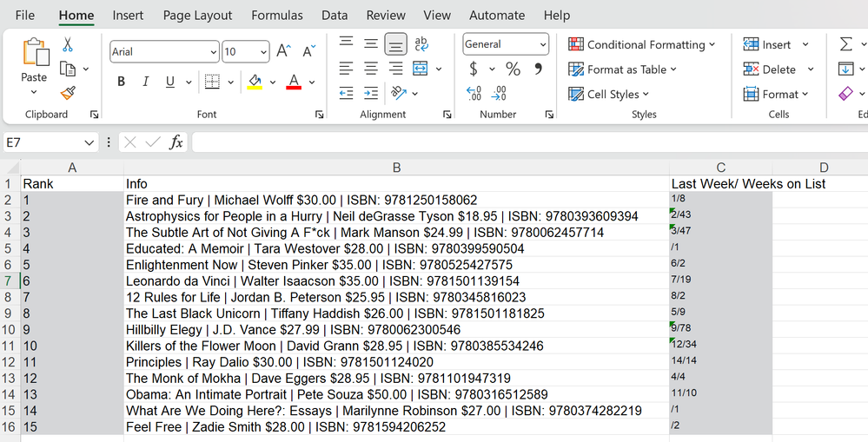Switch to the Formulas tab

(277, 16)
